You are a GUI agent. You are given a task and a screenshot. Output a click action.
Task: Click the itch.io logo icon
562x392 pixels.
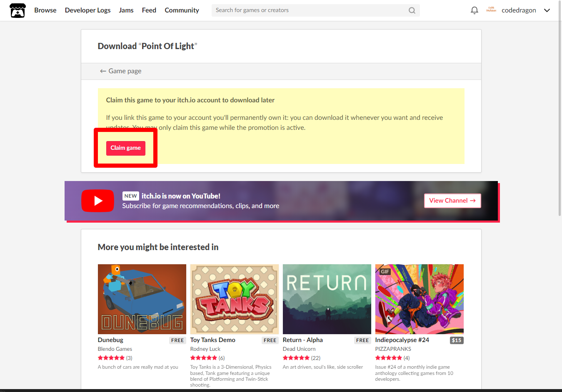[18, 10]
